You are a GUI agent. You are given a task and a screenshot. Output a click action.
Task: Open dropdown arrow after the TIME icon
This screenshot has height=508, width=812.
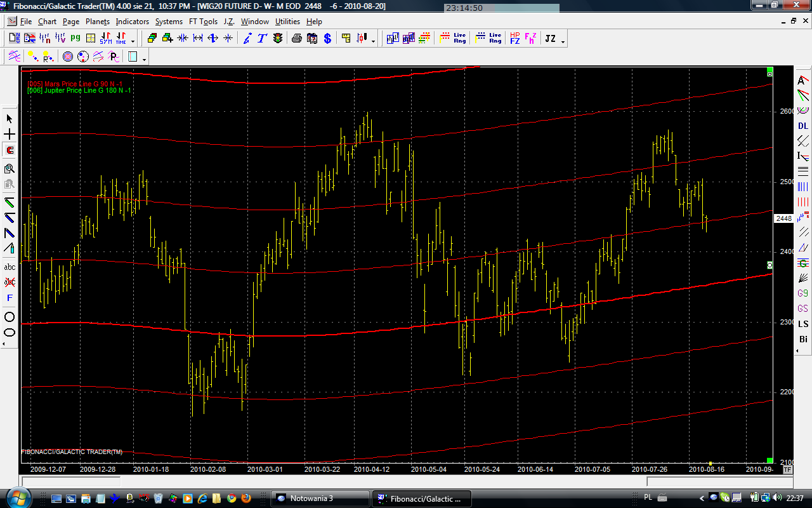(133, 41)
